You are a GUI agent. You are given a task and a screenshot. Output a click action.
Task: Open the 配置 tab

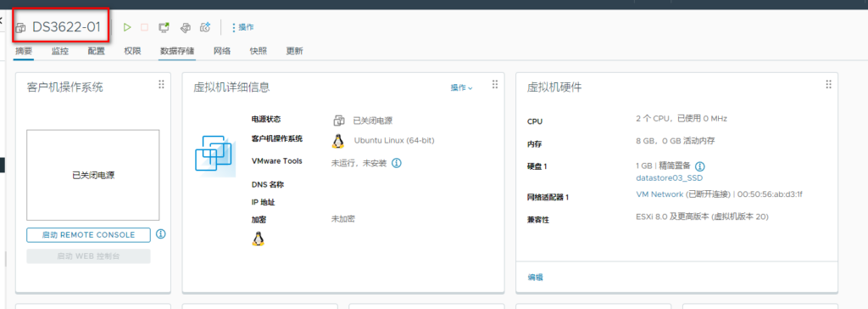[97, 51]
